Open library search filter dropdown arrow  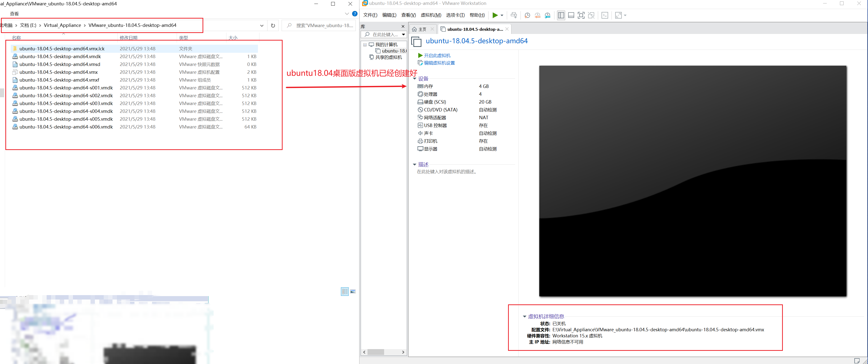[x=403, y=34]
